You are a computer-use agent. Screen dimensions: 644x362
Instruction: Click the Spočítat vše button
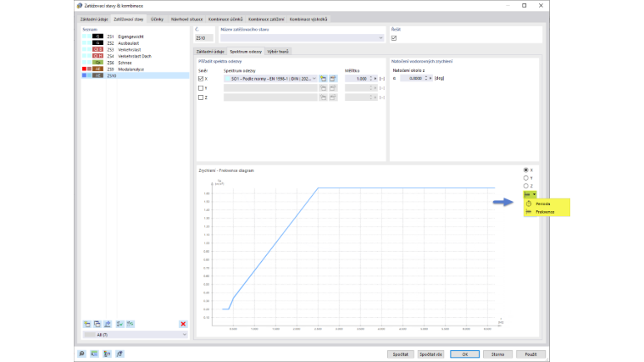click(430, 354)
